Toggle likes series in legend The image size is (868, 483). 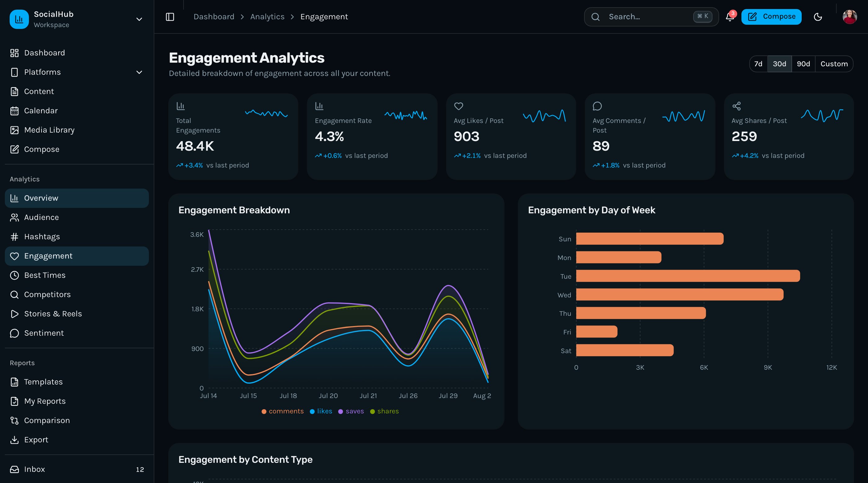(321, 411)
